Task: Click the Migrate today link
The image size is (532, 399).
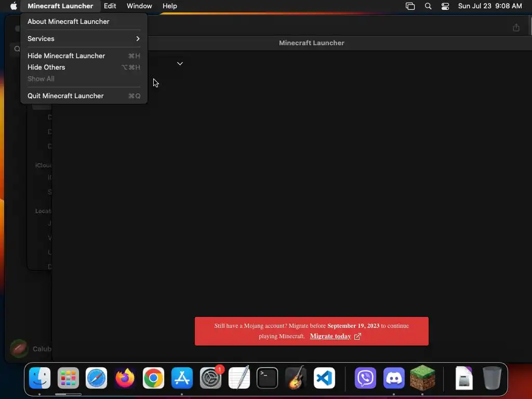Action: point(330,336)
